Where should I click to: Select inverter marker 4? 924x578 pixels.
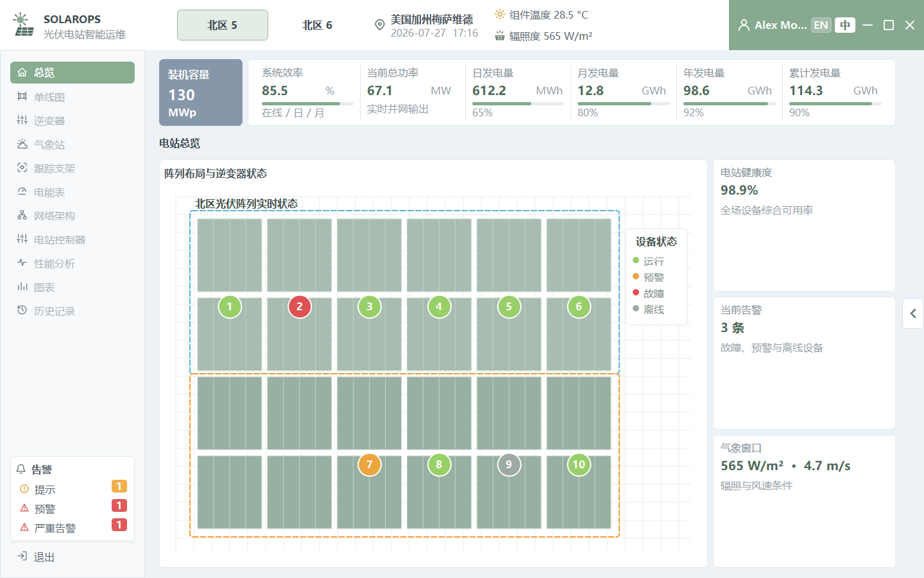pos(439,306)
